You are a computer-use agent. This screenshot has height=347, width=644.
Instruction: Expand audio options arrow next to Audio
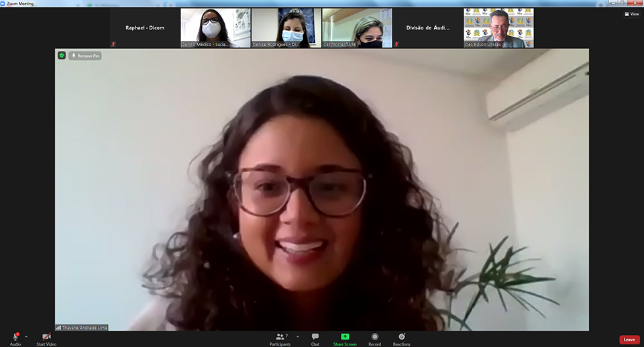click(x=26, y=336)
